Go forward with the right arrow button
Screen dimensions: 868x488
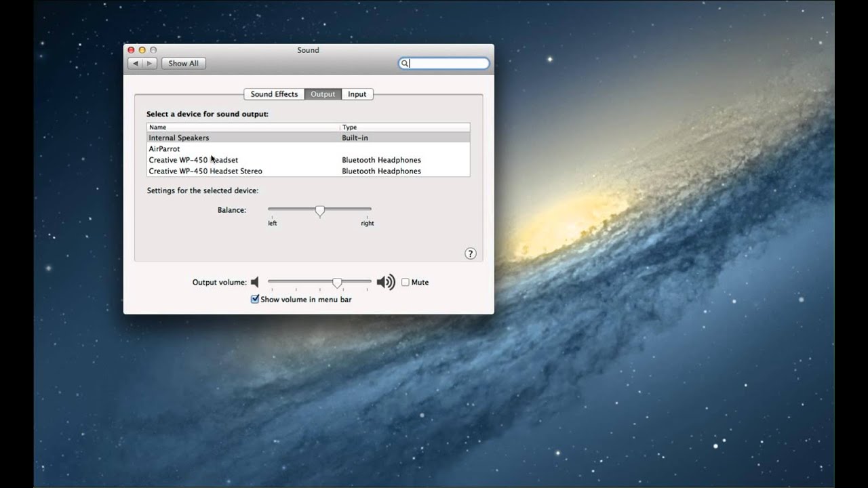150,63
